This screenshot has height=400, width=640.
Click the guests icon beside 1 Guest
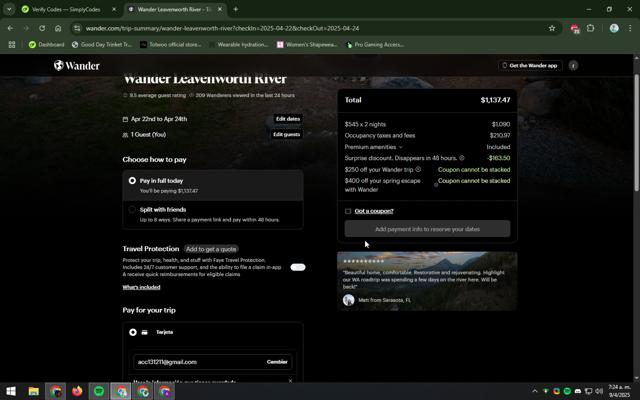tap(125, 135)
